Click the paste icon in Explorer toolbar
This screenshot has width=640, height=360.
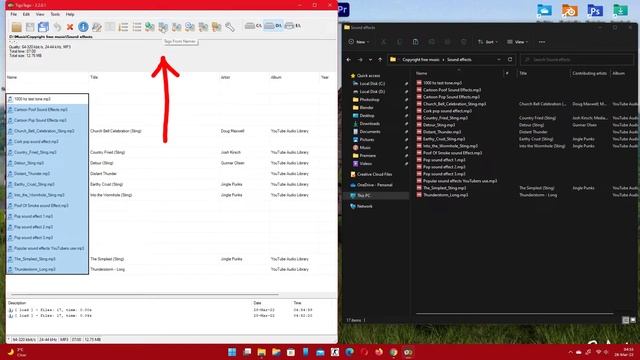tap(416, 42)
